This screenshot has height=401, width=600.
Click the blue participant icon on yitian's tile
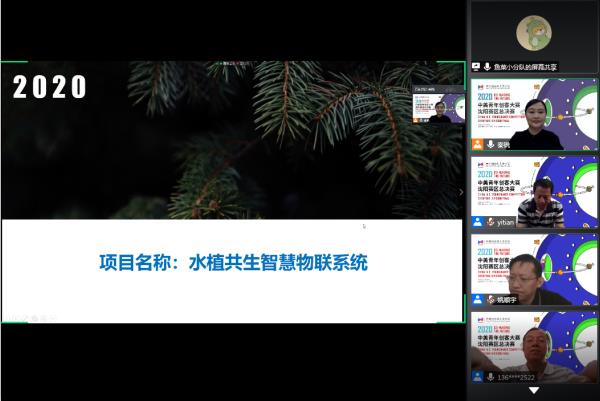click(x=477, y=222)
